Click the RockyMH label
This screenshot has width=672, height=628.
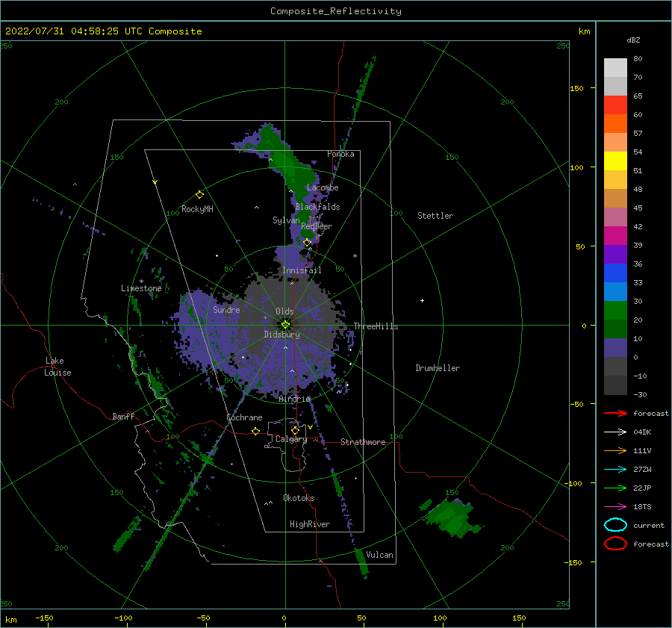pos(197,209)
